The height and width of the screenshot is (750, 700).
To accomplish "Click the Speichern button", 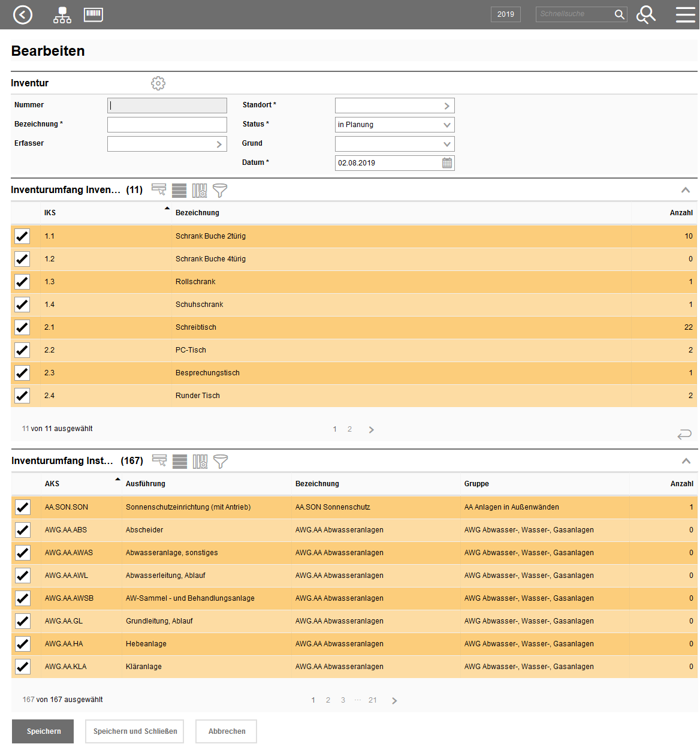I will 43,731.
